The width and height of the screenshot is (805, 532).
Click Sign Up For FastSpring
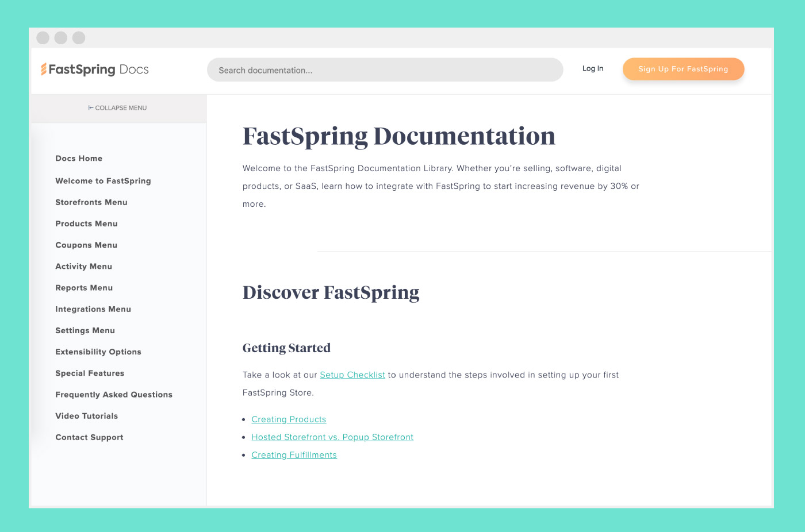(683, 69)
